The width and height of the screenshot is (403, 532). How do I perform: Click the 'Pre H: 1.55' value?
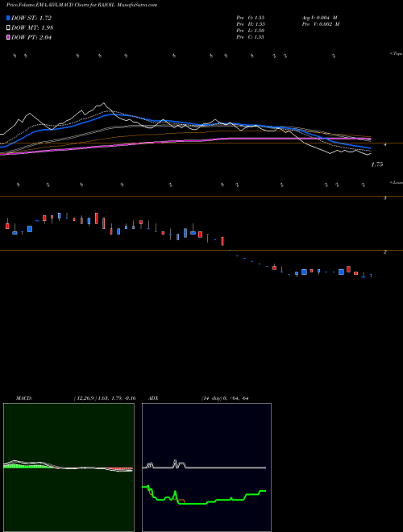click(251, 24)
